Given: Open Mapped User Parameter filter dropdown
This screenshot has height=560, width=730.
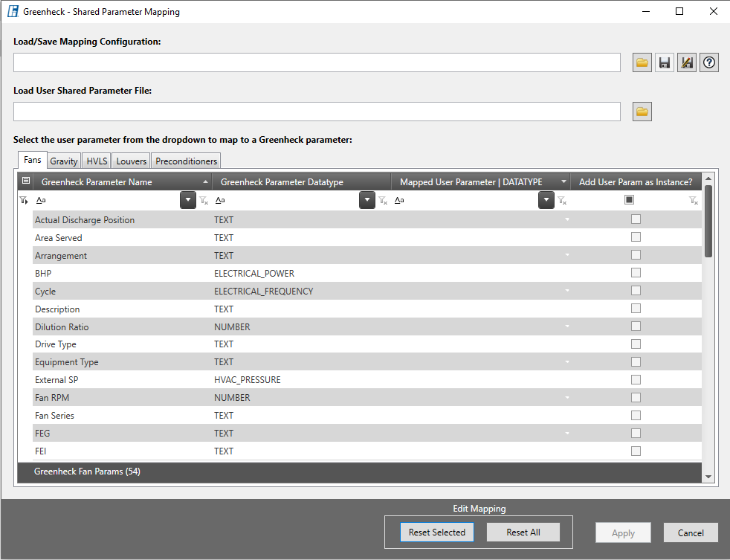Looking at the screenshot, I should pyautogui.click(x=546, y=200).
